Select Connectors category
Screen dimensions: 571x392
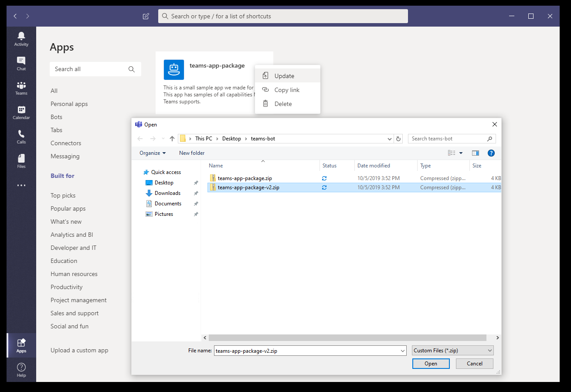(66, 143)
